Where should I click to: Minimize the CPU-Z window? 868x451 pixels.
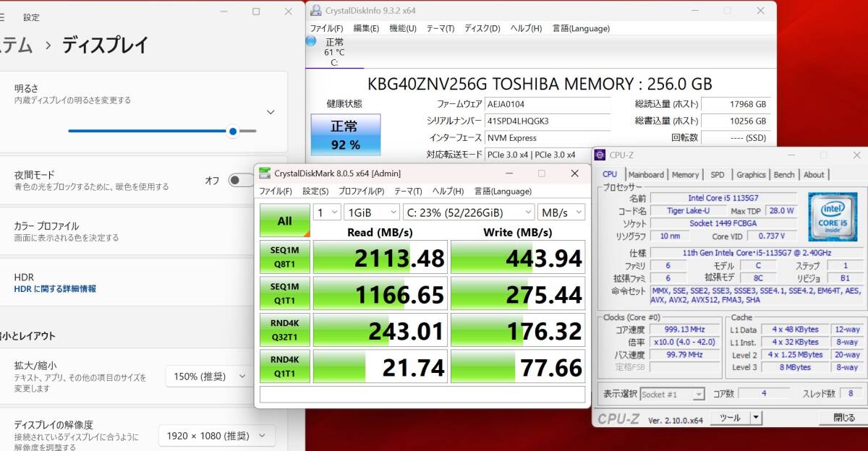point(793,155)
